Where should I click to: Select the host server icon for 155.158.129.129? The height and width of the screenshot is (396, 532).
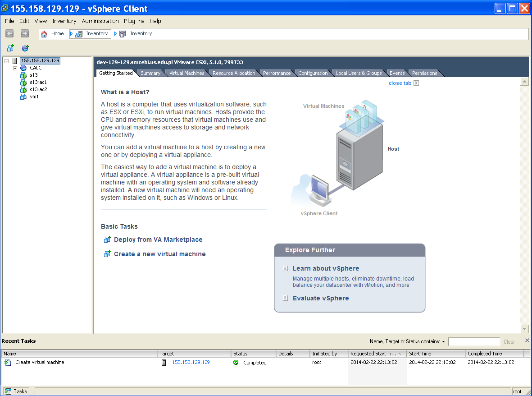[x=14, y=61]
